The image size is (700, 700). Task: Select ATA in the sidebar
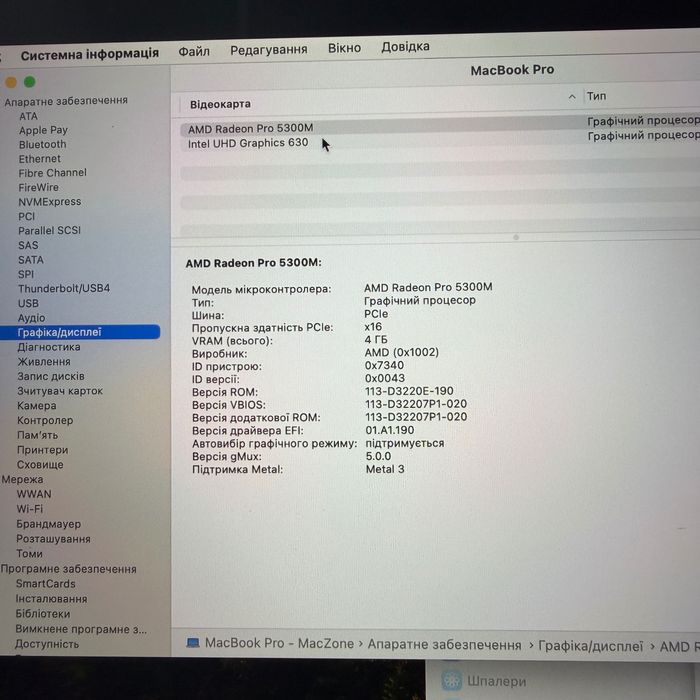click(x=28, y=116)
